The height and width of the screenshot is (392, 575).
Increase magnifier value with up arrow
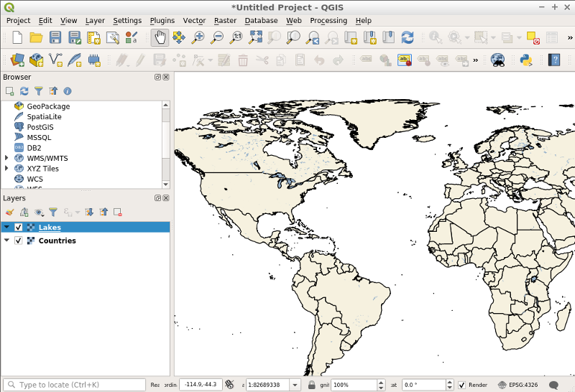(381, 382)
